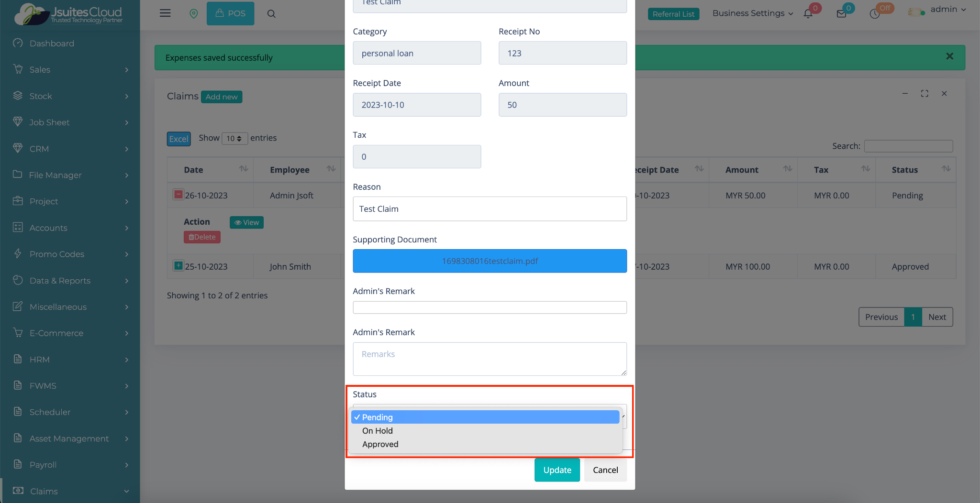Expand the 25-10-2023 row details
Viewport: 980px width, 503px height.
point(178,266)
